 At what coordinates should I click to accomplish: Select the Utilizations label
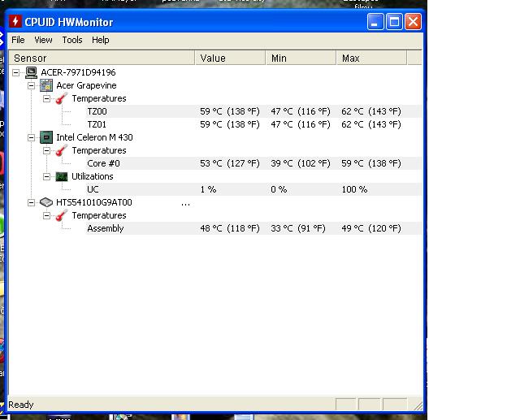[x=93, y=176]
